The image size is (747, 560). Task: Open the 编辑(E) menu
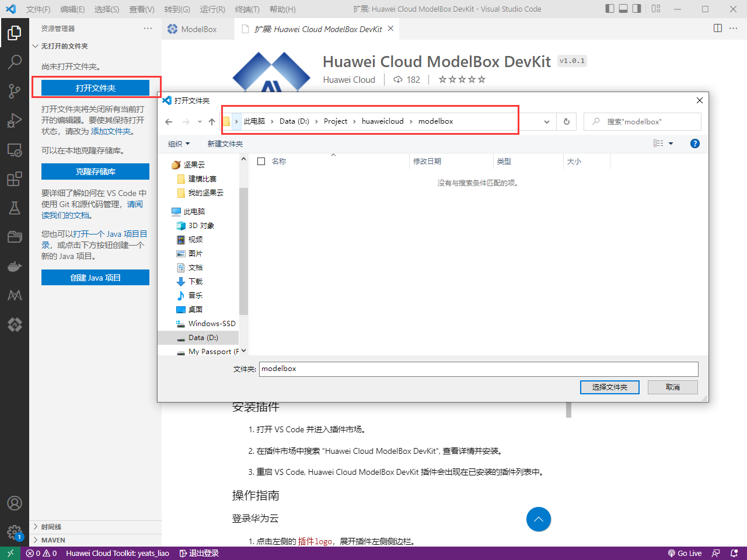pyautogui.click(x=72, y=9)
